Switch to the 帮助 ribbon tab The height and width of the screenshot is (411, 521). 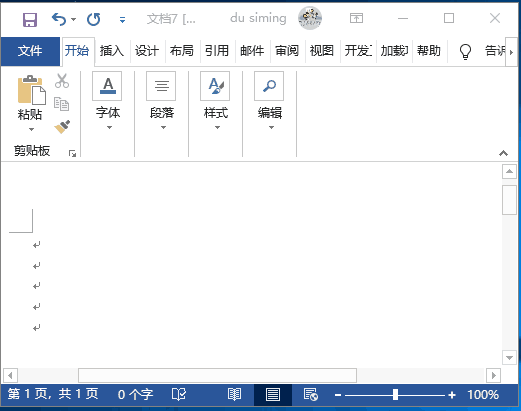click(x=429, y=51)
